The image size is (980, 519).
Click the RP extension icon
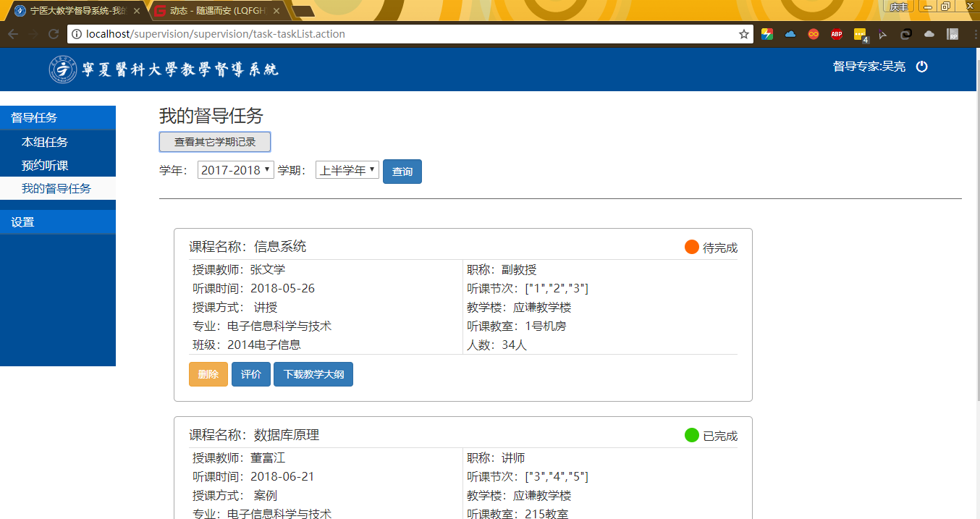[952, 34]
